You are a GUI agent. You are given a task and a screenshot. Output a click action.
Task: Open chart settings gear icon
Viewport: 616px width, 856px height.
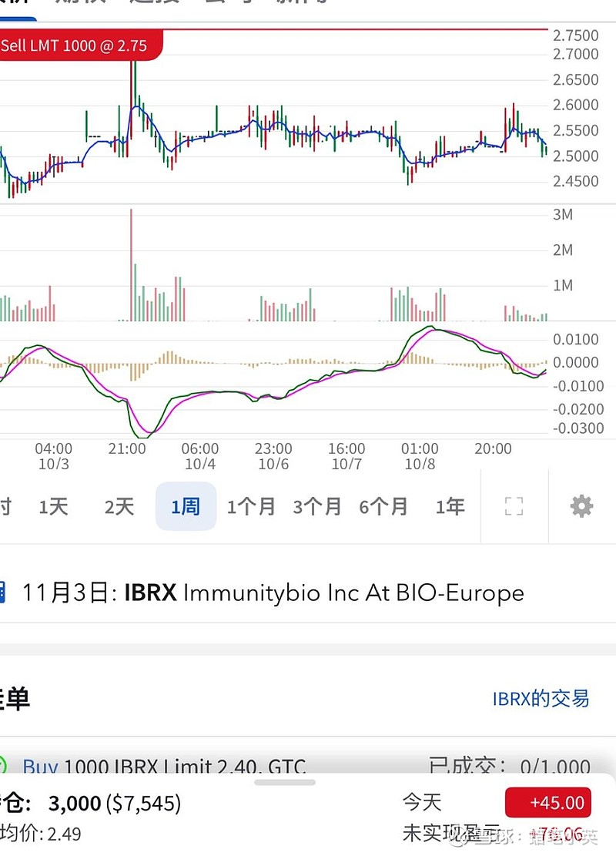(581, 506)
